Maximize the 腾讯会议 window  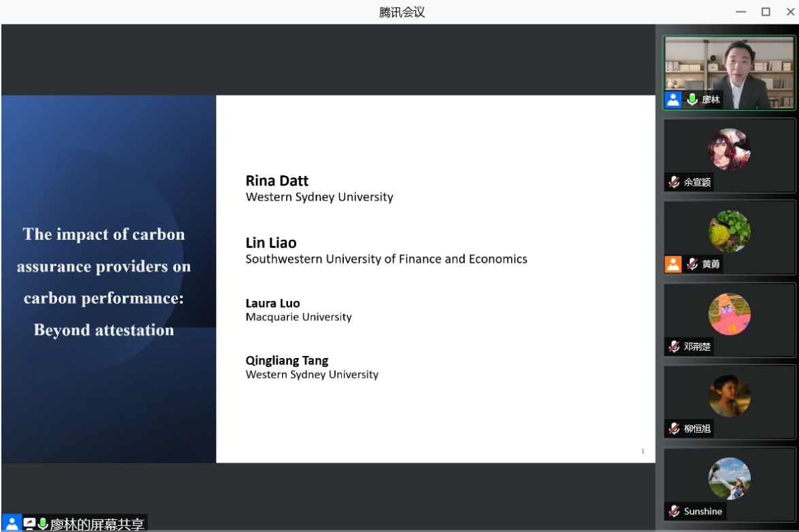point(766,12)
